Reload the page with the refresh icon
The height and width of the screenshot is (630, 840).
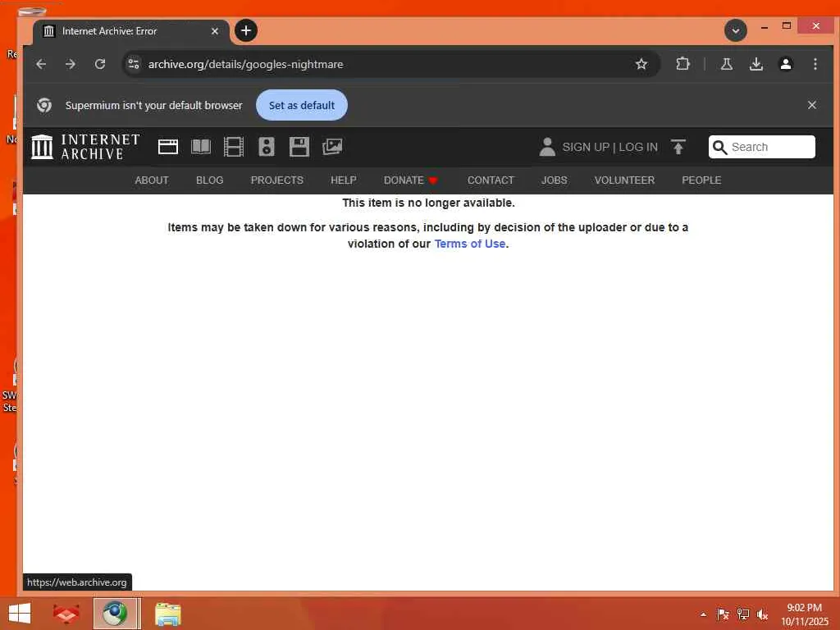tap(99, 64)
